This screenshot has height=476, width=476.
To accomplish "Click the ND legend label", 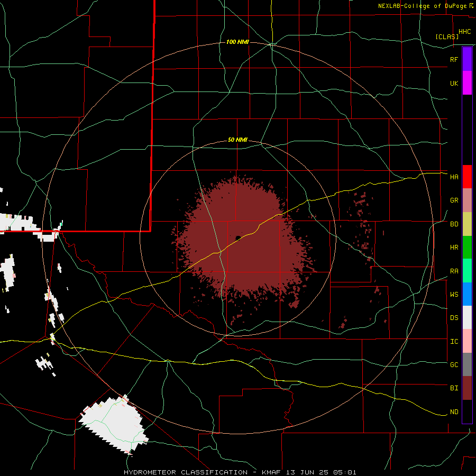I will click(454, 412).
